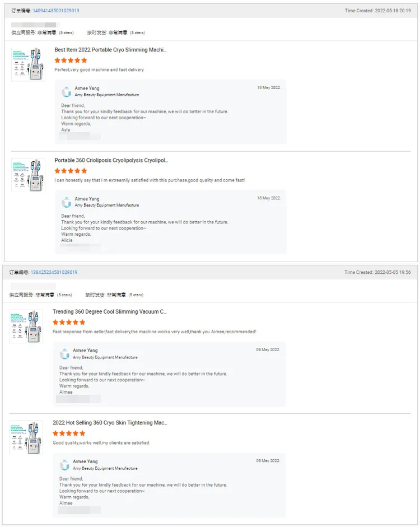
Task: Click Portable 360 Crioliposis product thumbnail
Action: pyautogui.click(x=28, y=175)
